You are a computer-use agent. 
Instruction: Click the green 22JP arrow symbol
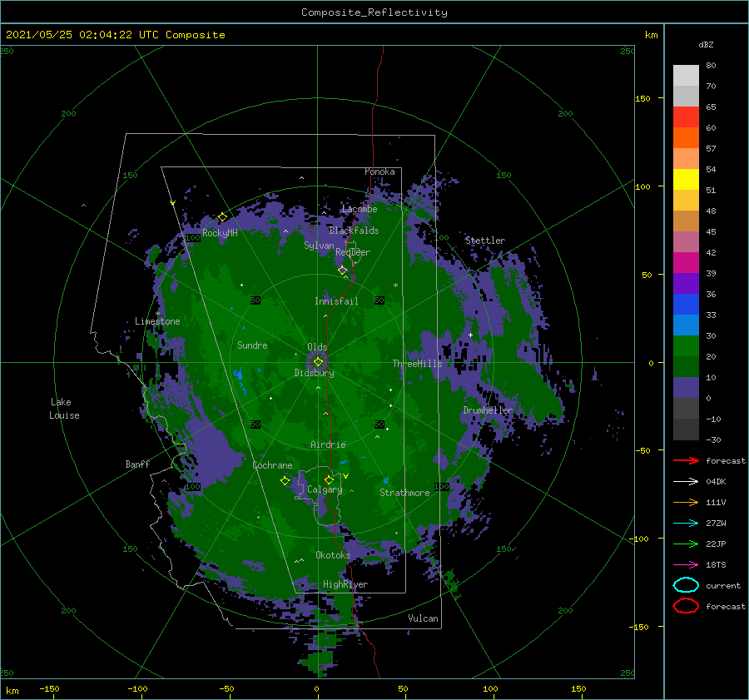point(686,544)
